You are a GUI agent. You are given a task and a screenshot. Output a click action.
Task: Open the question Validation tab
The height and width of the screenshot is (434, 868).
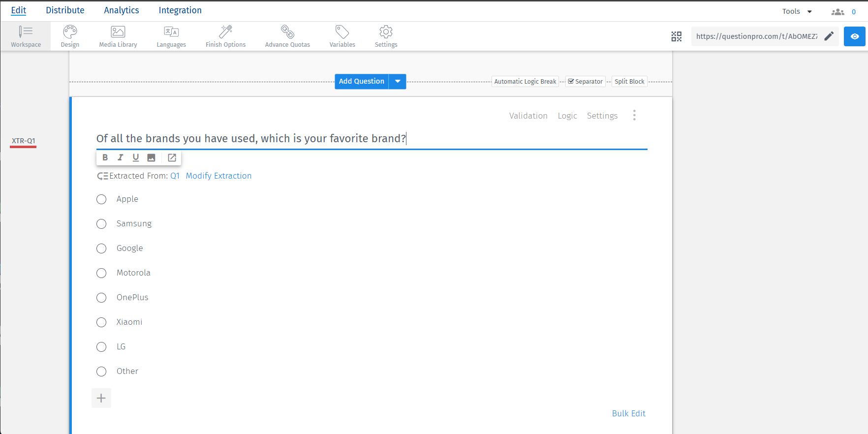tap(528, 116)
